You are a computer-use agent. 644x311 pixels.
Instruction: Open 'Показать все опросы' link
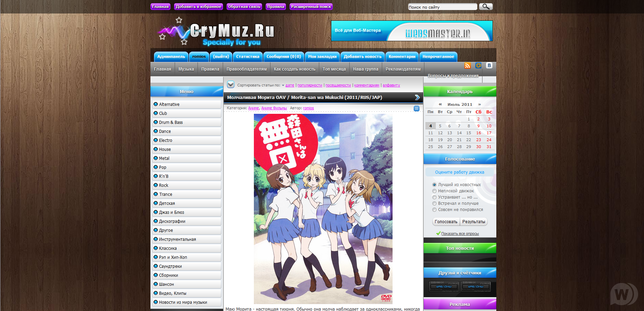[460, 234]
